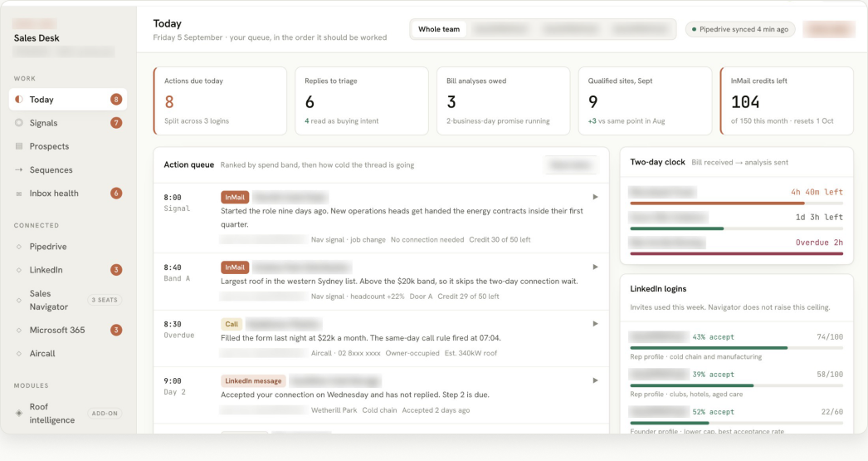
Task: Expand the 8:30 Overdue Call row arrow
Action: (595, 324)
